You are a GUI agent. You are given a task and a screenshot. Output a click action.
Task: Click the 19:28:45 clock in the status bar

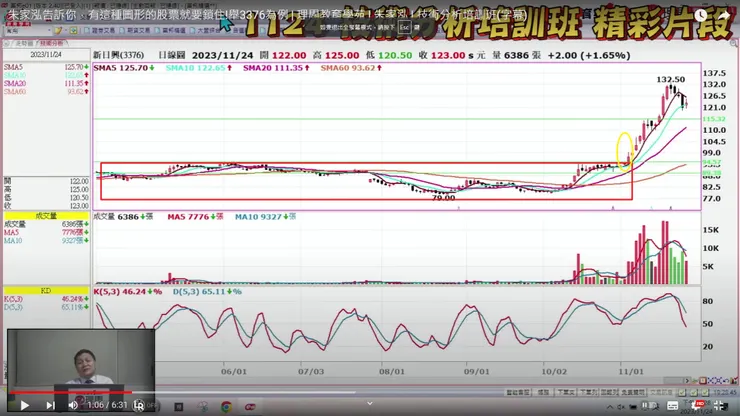coord(725,392)
